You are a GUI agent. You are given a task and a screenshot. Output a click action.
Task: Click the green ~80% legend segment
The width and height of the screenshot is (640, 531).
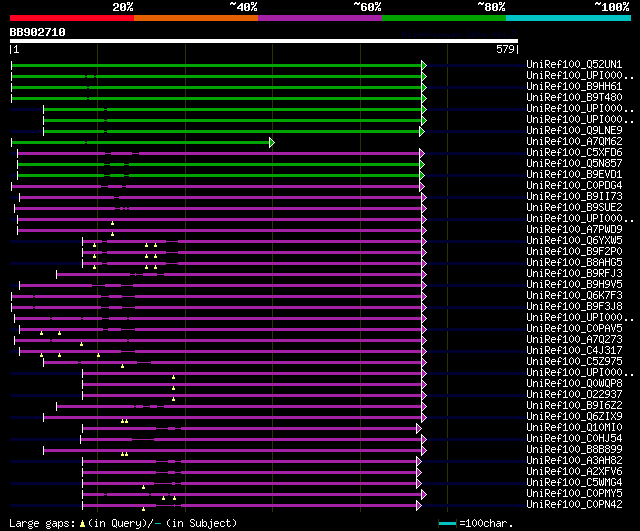pos(443,17)
